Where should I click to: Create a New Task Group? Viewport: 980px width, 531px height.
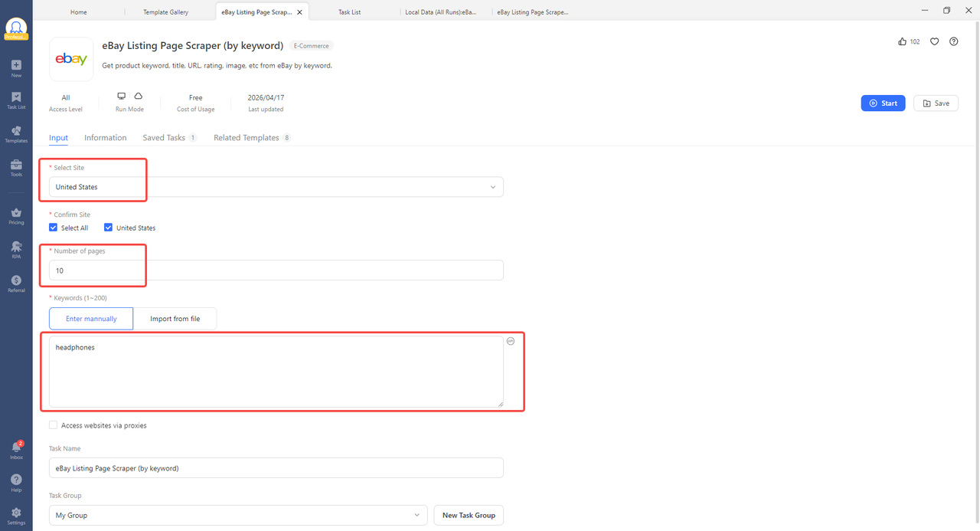click(x=468, y=515)
